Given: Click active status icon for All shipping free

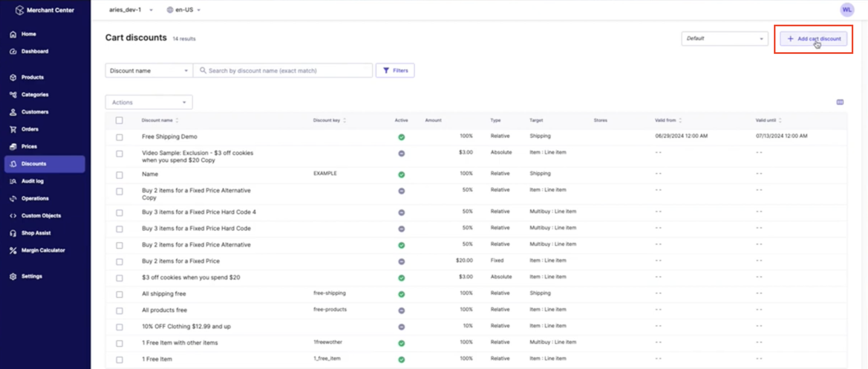Looking at the screenshot, I should click(x=401, y=294).
